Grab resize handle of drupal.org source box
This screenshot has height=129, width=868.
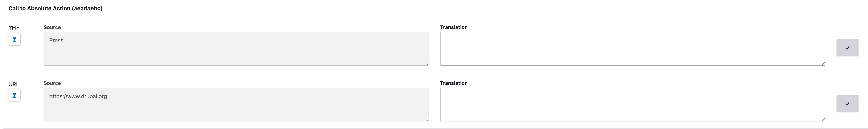[427, 119]
